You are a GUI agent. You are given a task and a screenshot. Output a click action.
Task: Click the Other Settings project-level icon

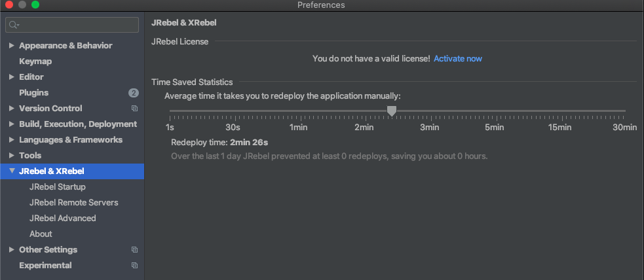pos(134,250)
